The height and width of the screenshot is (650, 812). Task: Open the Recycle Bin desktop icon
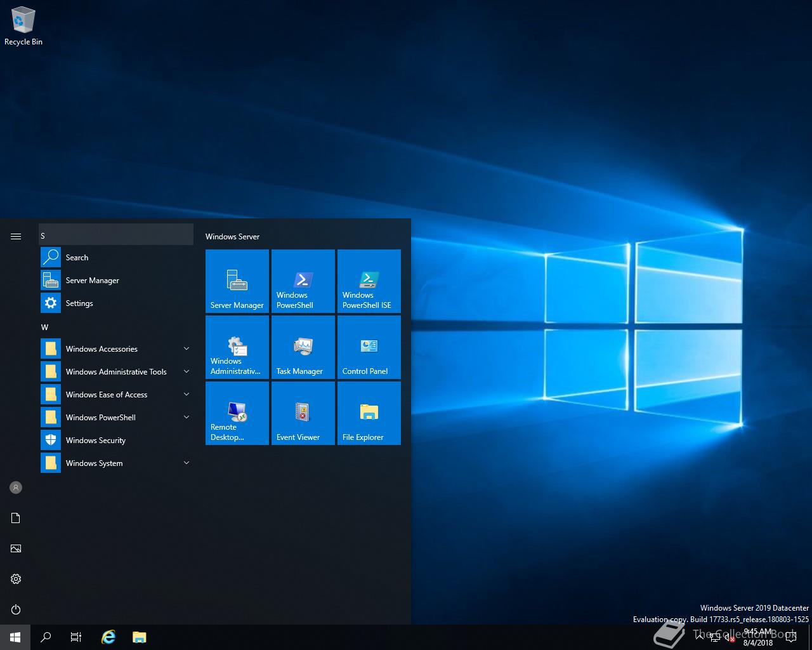coord(23,26)
